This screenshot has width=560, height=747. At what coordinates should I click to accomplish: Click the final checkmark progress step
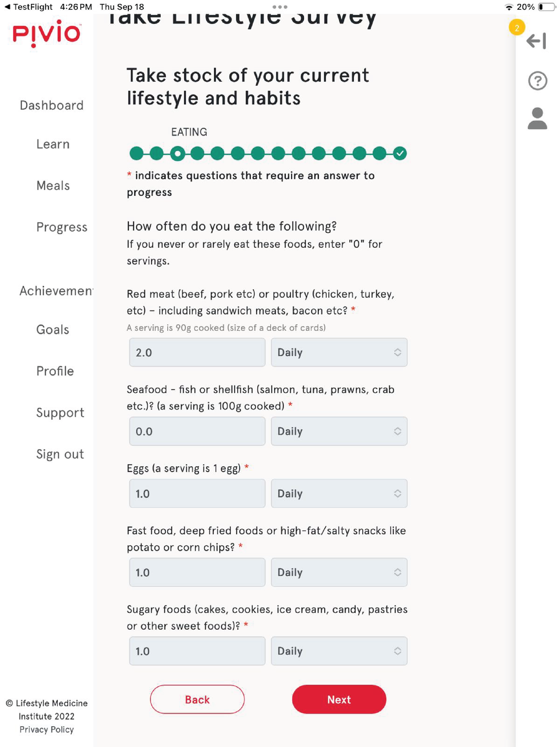tap(400, 153)
